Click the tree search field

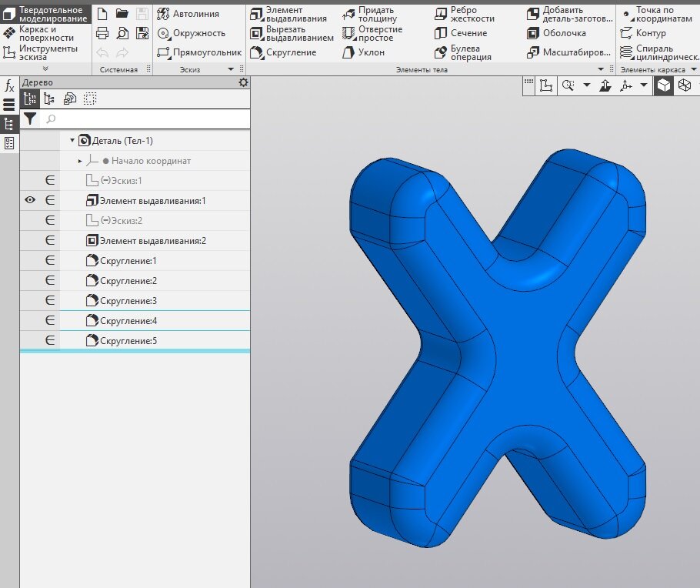[x=145, y=119]
